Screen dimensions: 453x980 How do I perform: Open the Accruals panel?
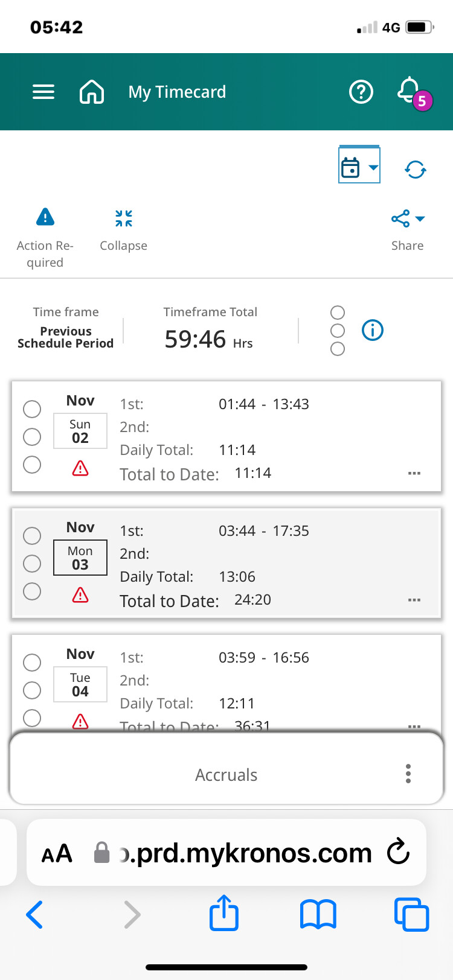point(226,775)
